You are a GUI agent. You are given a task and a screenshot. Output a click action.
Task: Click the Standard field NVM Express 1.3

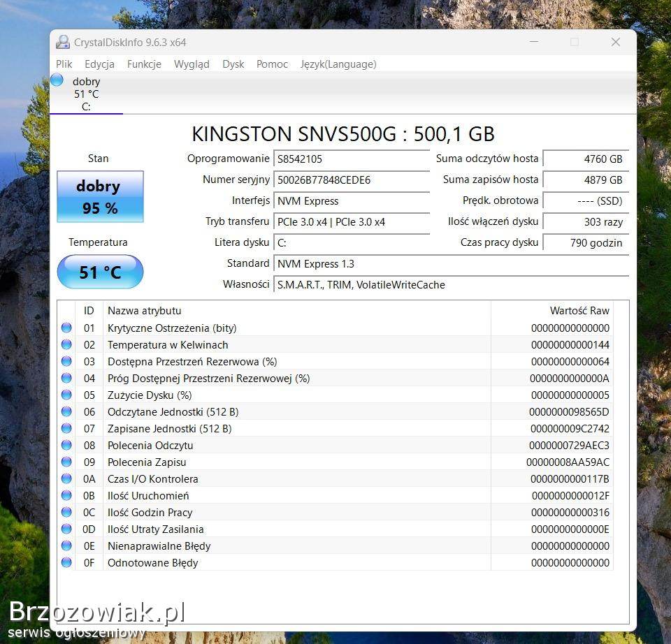pyautogui.click(x=451, y=264)
